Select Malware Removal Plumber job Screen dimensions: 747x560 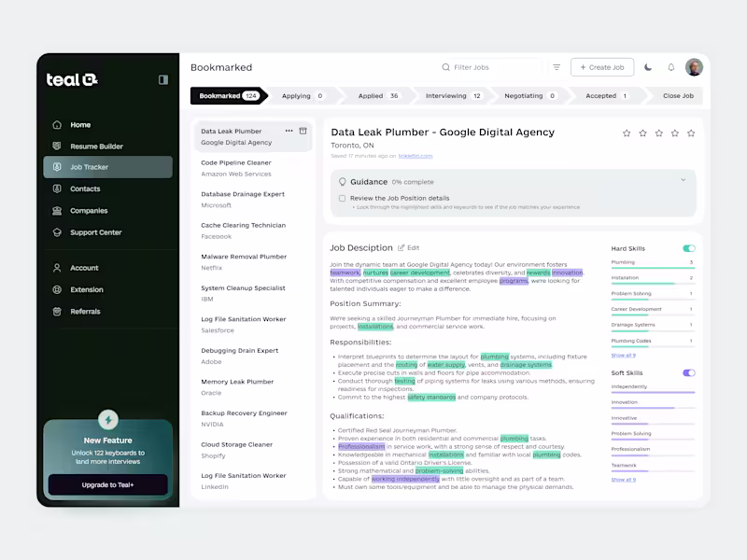[x=253, y=262]
